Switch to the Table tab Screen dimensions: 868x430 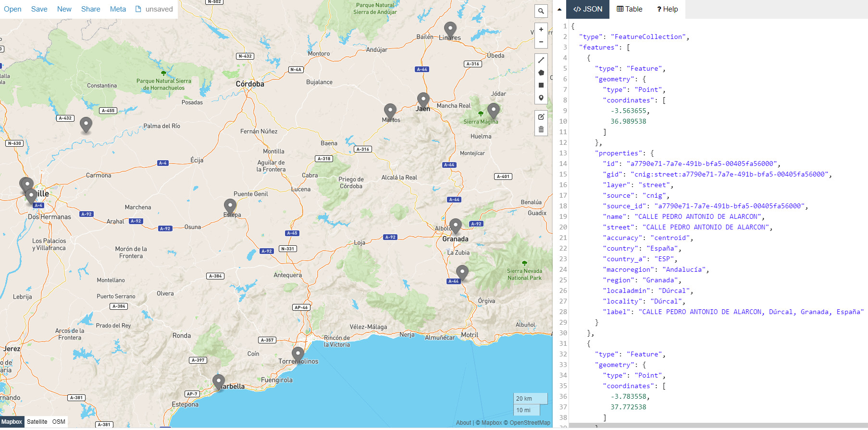pyautogui.click(x=629, y=9)
